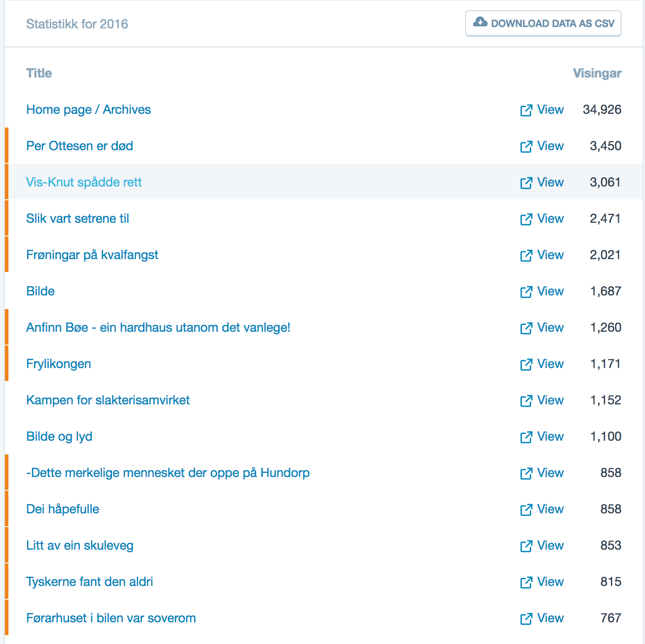Image resolution: width=645 pixels, height=644 pixels.
Task: Open the Bilde title link
Action: click(x=41, y=291)
